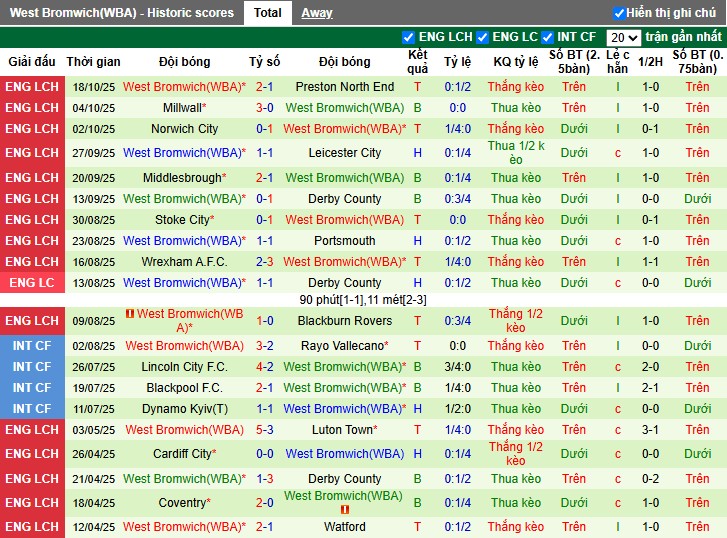The width and height of the screenshot is (727, 538).
Task: Click the Tỷ số column header
Action: tap(264, 62)
